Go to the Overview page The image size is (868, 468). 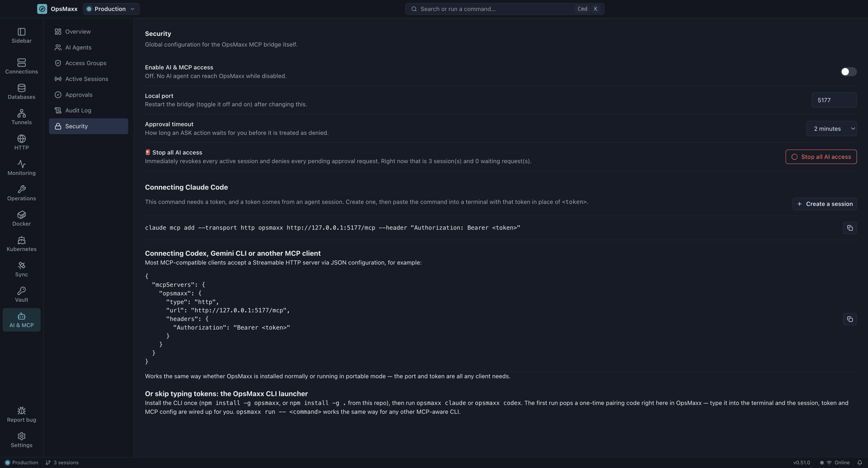(x=88, y=32)
